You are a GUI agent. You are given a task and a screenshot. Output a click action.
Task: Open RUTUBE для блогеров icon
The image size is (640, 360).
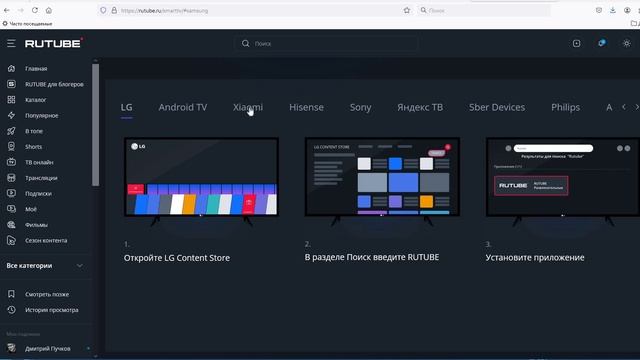11,84
